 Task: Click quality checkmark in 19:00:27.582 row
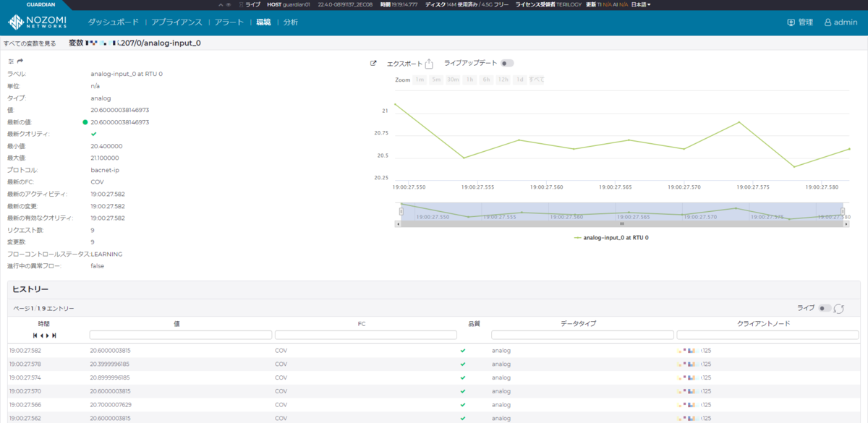(x=463, y=351)
